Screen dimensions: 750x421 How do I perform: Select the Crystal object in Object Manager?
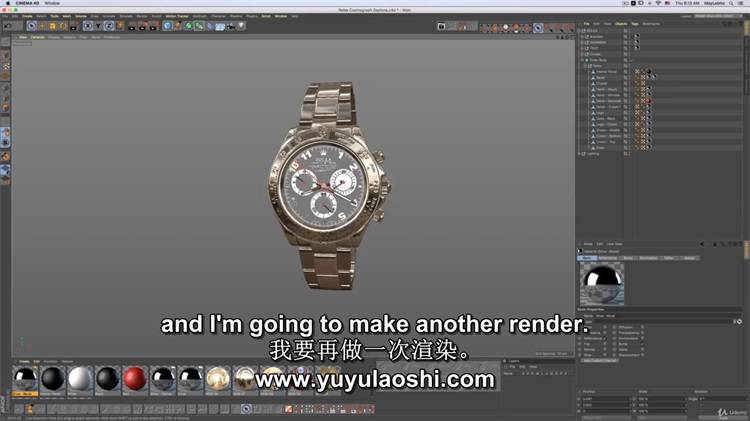coord(602,83)
